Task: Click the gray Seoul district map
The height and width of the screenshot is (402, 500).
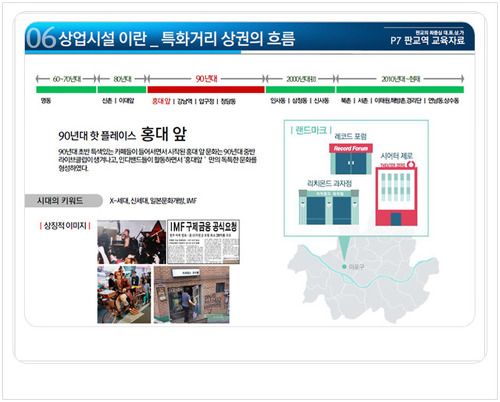Action: click(363, 280)
